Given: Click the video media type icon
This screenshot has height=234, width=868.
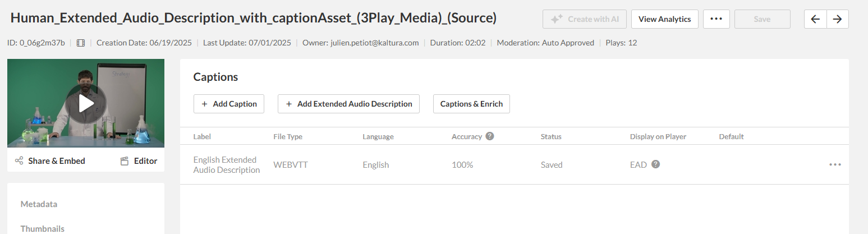Looking at the screenshot, I should pos(81,43).
